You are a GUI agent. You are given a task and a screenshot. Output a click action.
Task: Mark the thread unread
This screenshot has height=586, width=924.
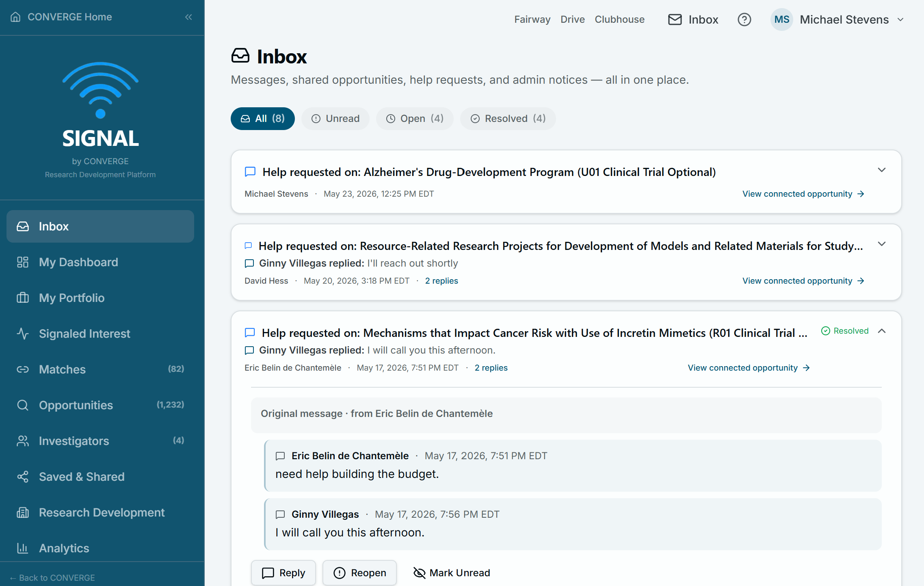click(452, 573)
